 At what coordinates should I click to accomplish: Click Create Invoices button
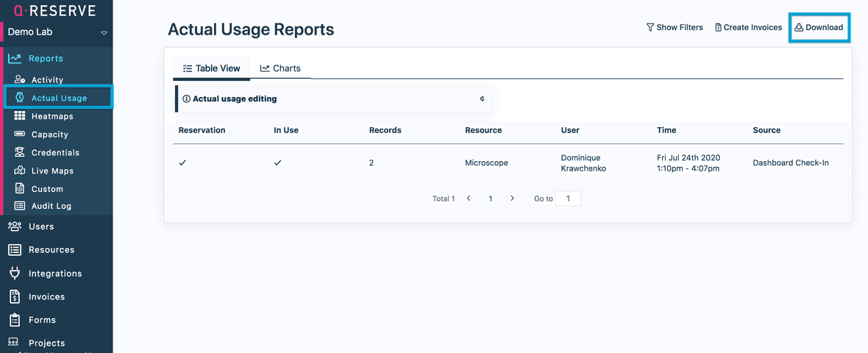[748, 27]
